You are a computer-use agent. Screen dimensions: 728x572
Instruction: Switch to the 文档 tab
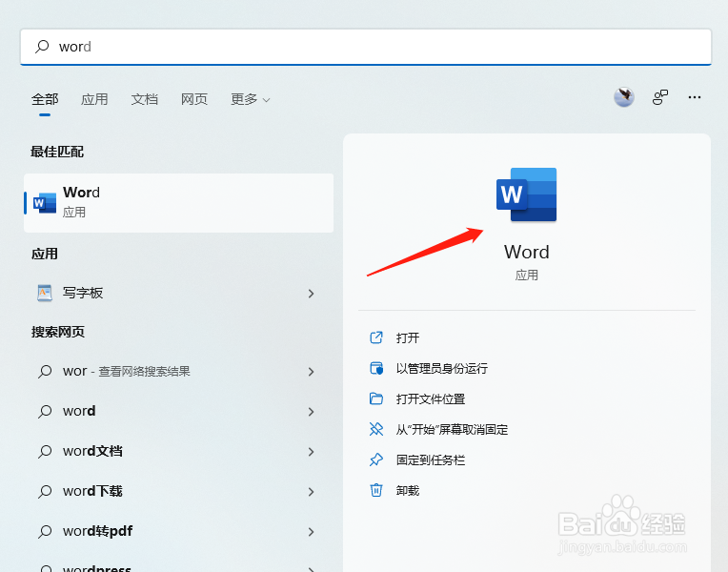click(x=145, y=99)
